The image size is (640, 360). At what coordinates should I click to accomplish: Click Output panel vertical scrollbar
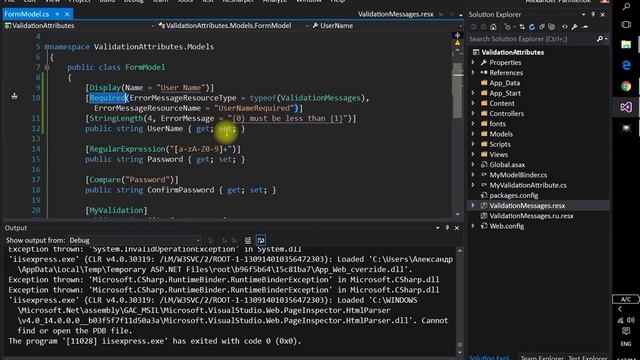point(459,301)
